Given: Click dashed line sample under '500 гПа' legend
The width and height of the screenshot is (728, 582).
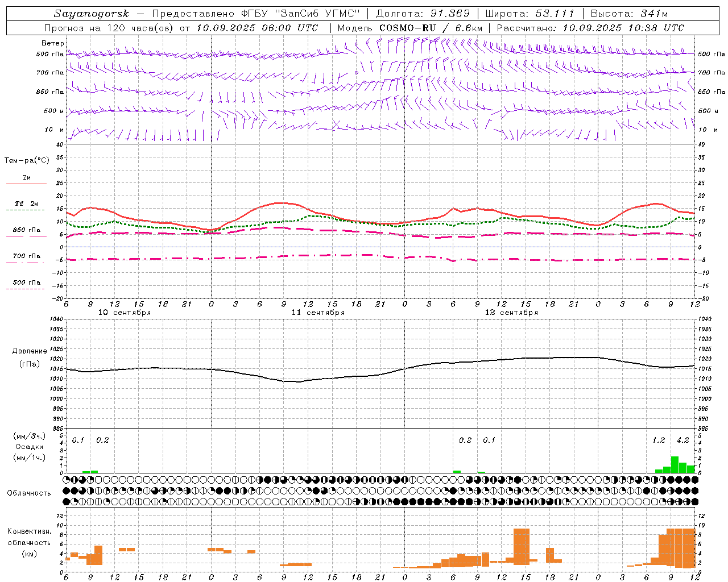Looking at the screenshot, I should tap(25, 289).
